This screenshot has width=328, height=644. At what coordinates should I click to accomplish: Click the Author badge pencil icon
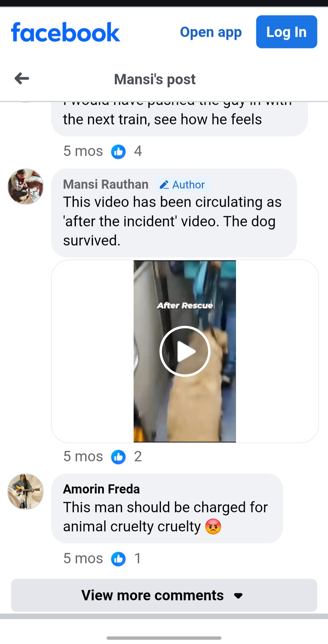coord(164,185)
